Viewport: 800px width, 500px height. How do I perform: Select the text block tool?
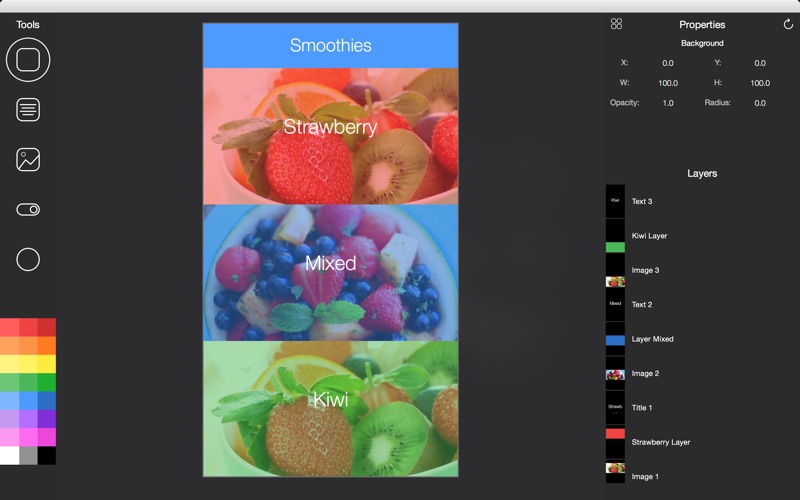tap(28, 110)
